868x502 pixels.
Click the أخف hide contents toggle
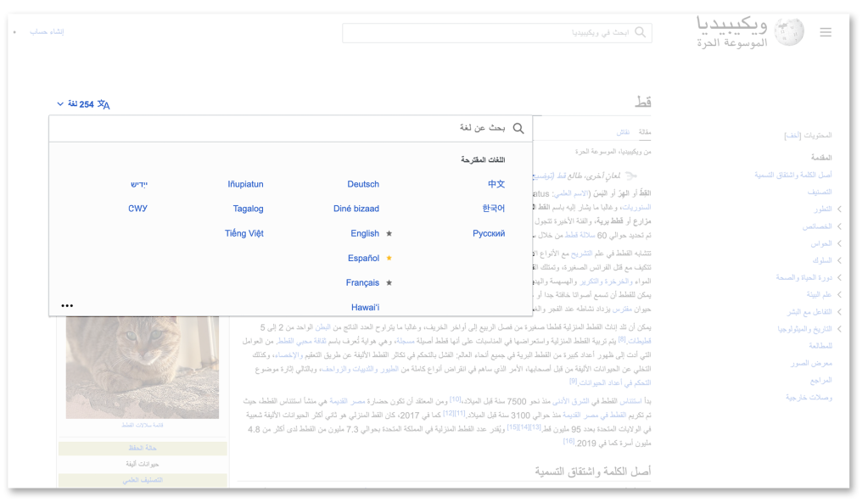[x=792, y=135]
